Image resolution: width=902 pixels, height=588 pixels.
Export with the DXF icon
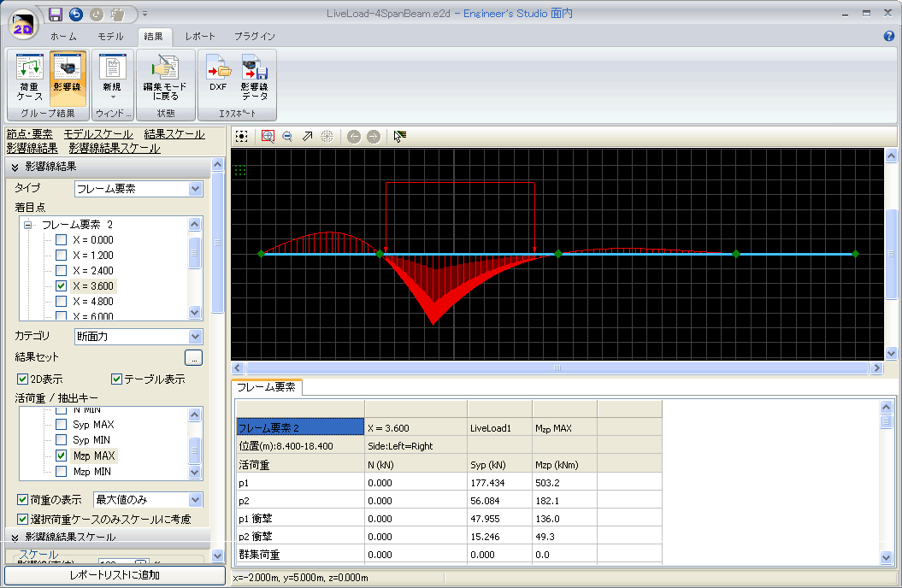click(218, 73)
